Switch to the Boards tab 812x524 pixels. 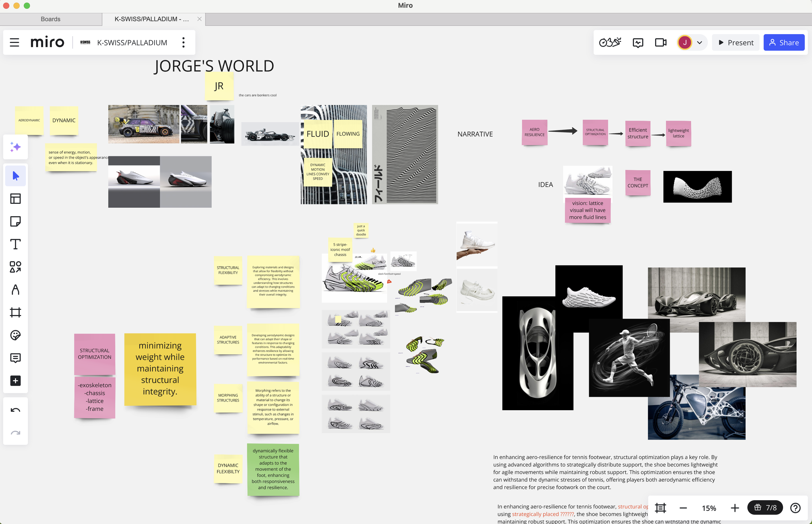(x=51, y=19)
